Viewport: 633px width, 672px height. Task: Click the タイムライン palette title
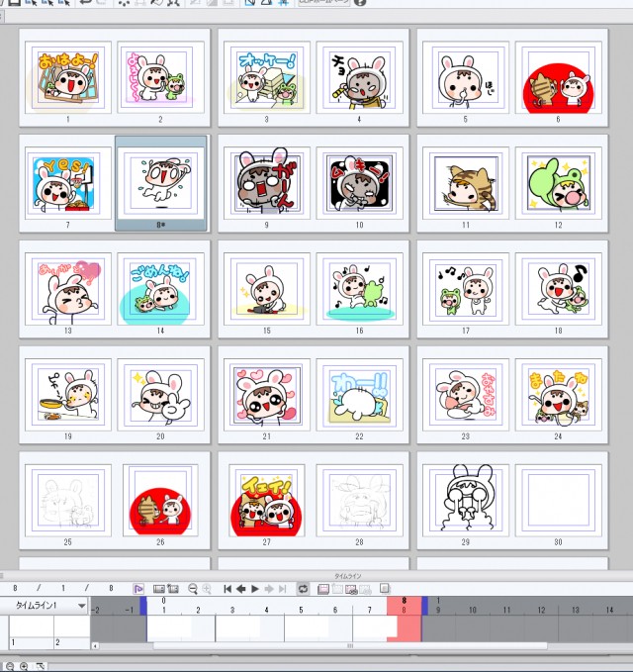348,576
